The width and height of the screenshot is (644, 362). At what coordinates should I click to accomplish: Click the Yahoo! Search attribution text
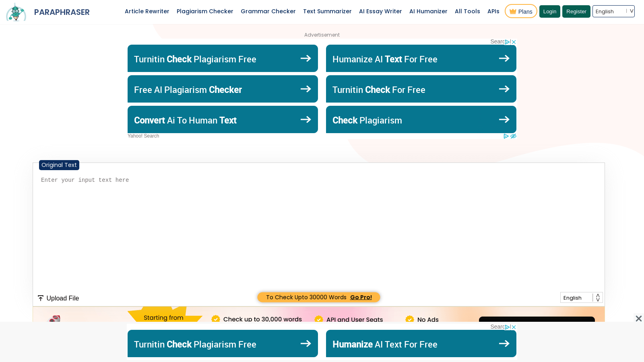[x=143, y=136]
